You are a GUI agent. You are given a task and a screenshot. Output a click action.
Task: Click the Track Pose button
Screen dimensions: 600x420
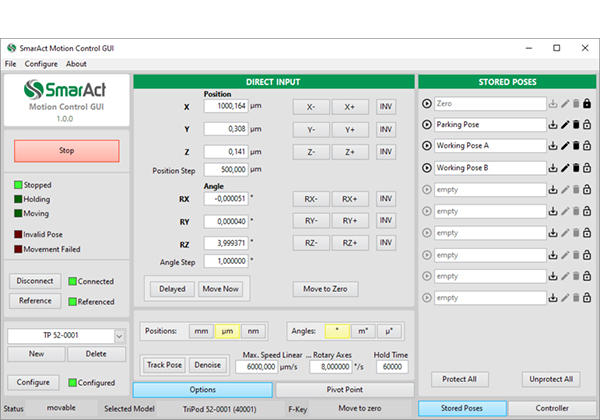click(x=165, y=365)
